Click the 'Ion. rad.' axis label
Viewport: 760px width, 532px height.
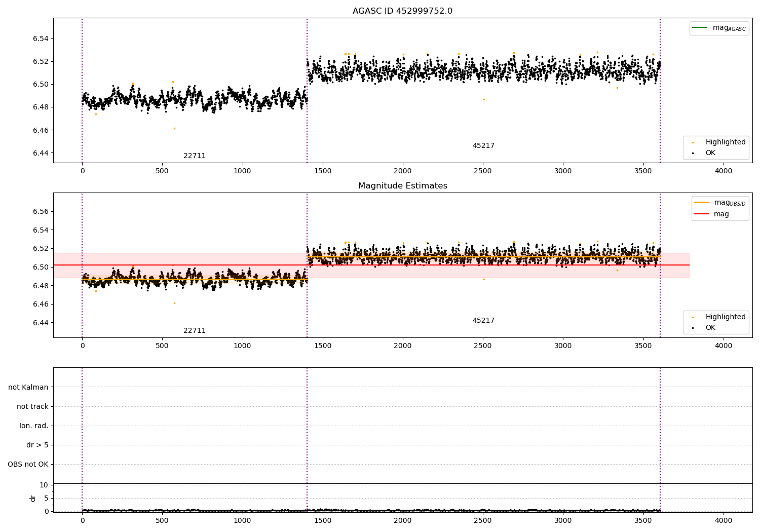click(x=34, y=426)
